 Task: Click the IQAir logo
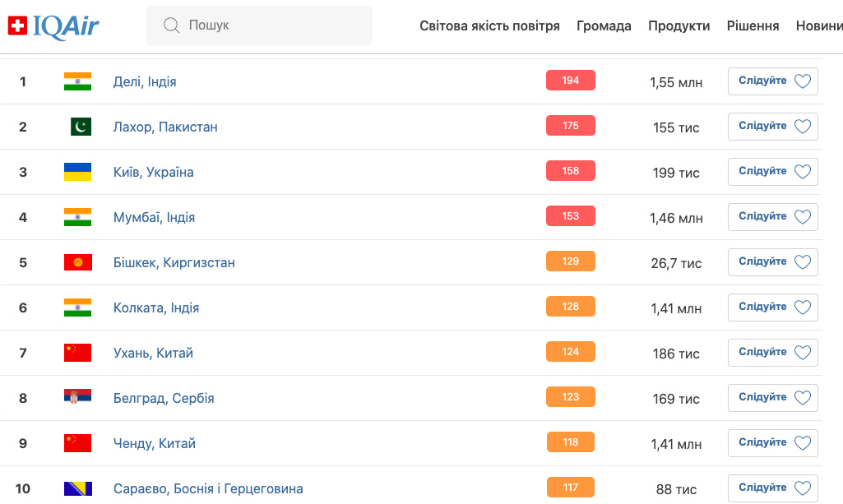pyautogui.click(x=53, y=26)
